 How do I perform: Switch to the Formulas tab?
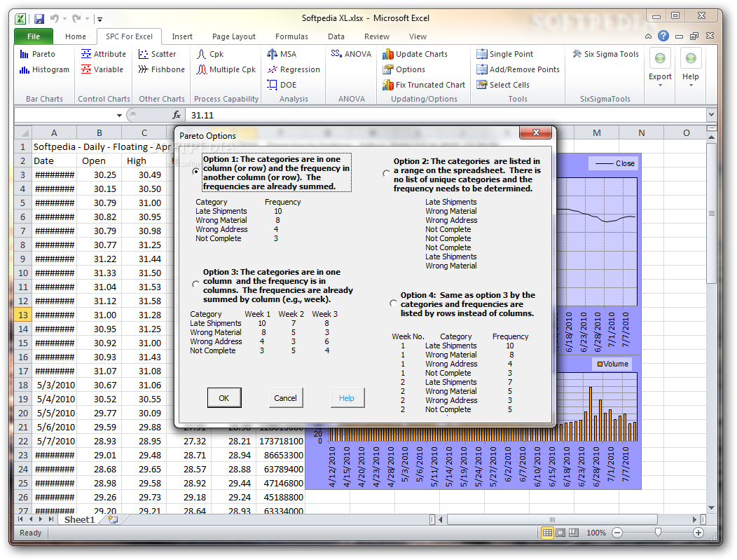click(291, 36)
